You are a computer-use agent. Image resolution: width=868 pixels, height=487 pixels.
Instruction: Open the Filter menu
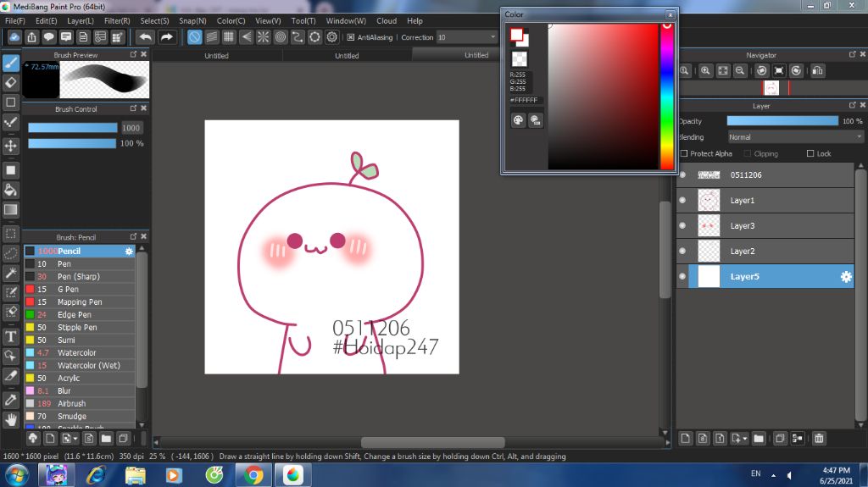[x=117, y=20]
